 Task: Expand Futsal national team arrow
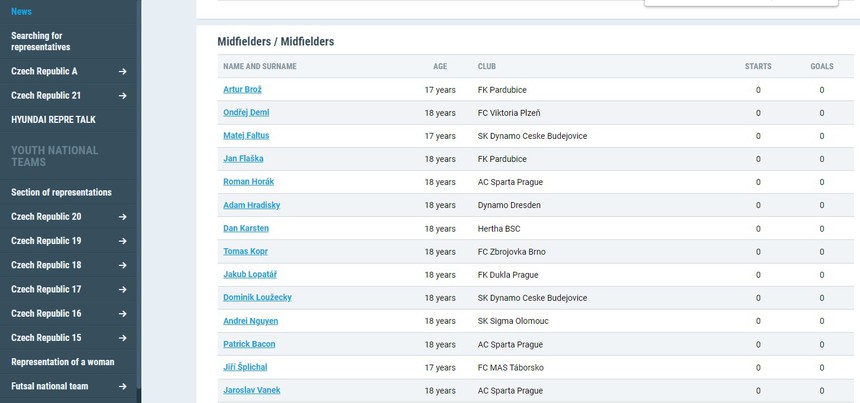point(122,386)
